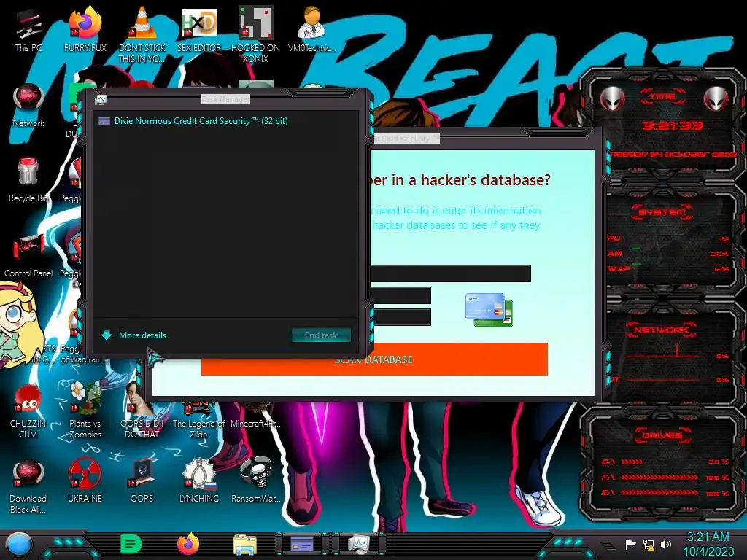Open the taskbar clock showing 3:21 AM
This screenshot has width=747, height=560.
click(708, 544)
